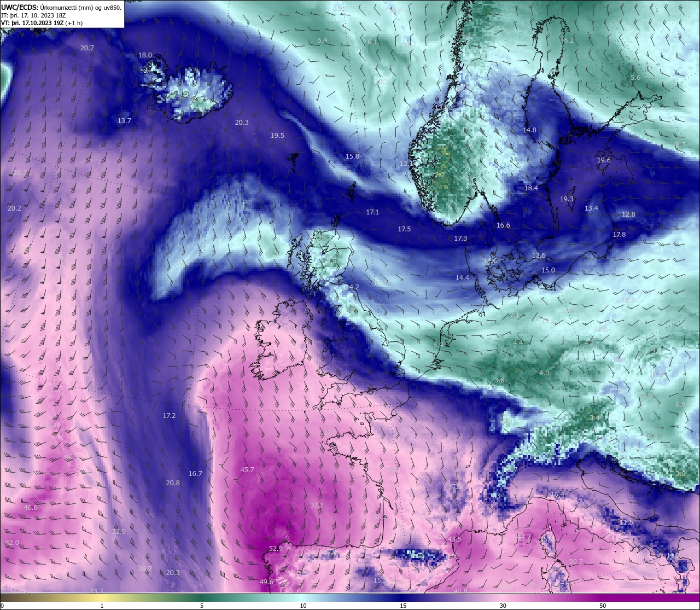Click the 'IT: þri. 17. 10. 2023 18Z' line

pyautogui.click(x=33, y=15)
